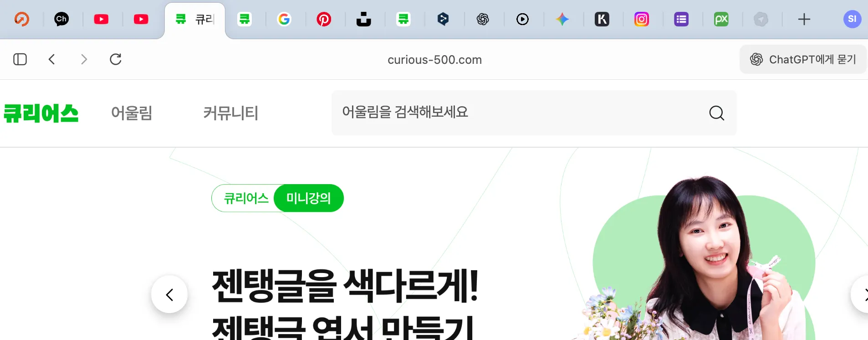Open the ChatGPT tab icon
This screenshot has width=868, height=340.
[x=483, y=19]
